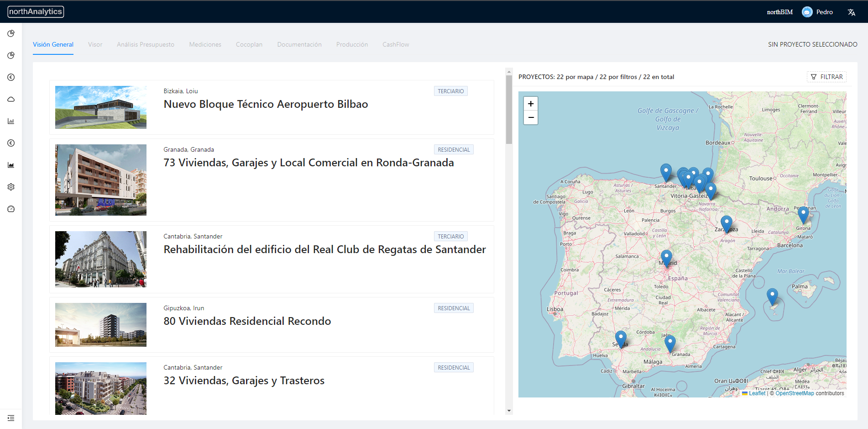Click the filter funnel icon
Image resolution: width=868 pixels, height=429 pixels.
point(814,77)
